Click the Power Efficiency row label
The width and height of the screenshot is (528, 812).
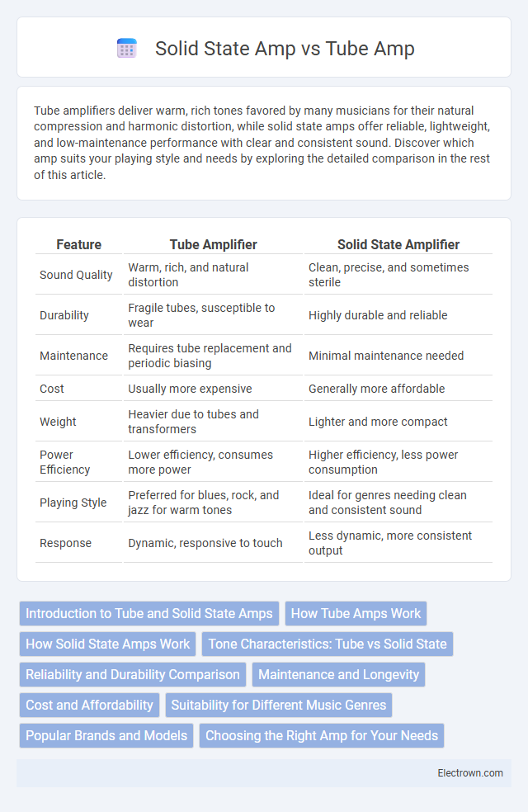click(64, 462)
